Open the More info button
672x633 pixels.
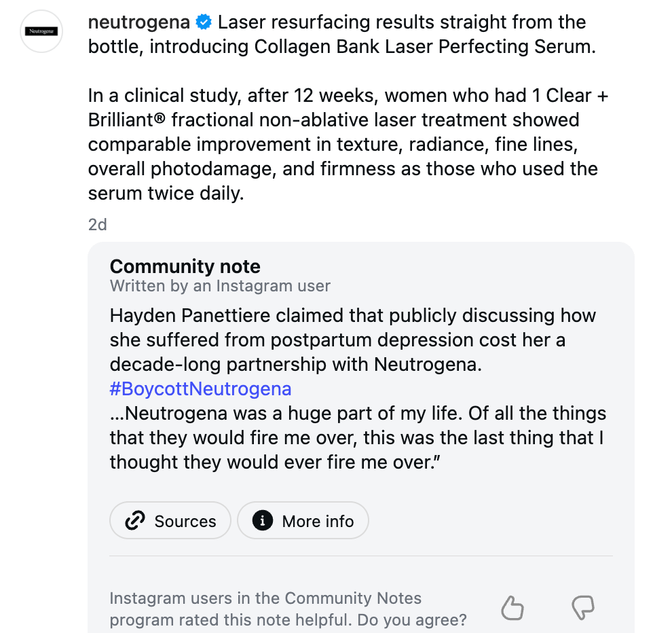click(x=303, y=521)
